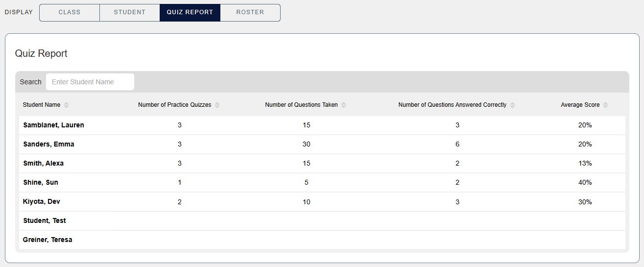Sort by Student Name column icon

pyautogui.click(x=67, y=105)
